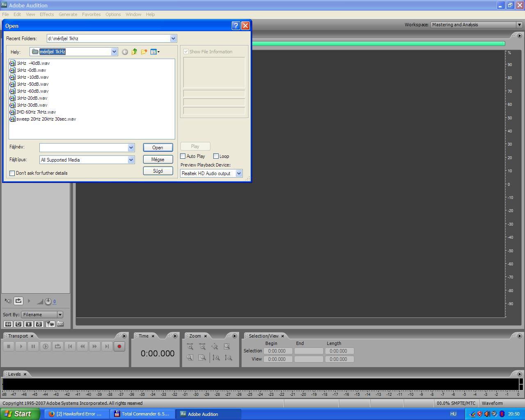
Task: Click the Windows Start button
Action: coord(19,414)
